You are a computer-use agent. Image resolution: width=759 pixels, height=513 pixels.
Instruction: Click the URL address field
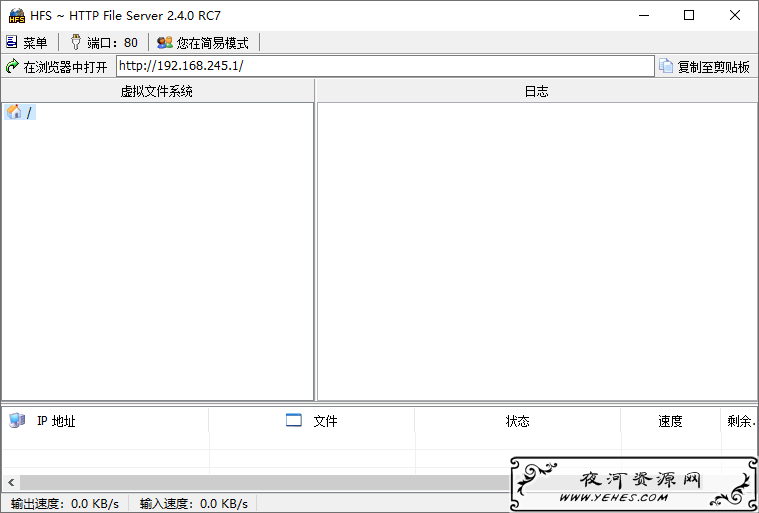pos(385,66)
